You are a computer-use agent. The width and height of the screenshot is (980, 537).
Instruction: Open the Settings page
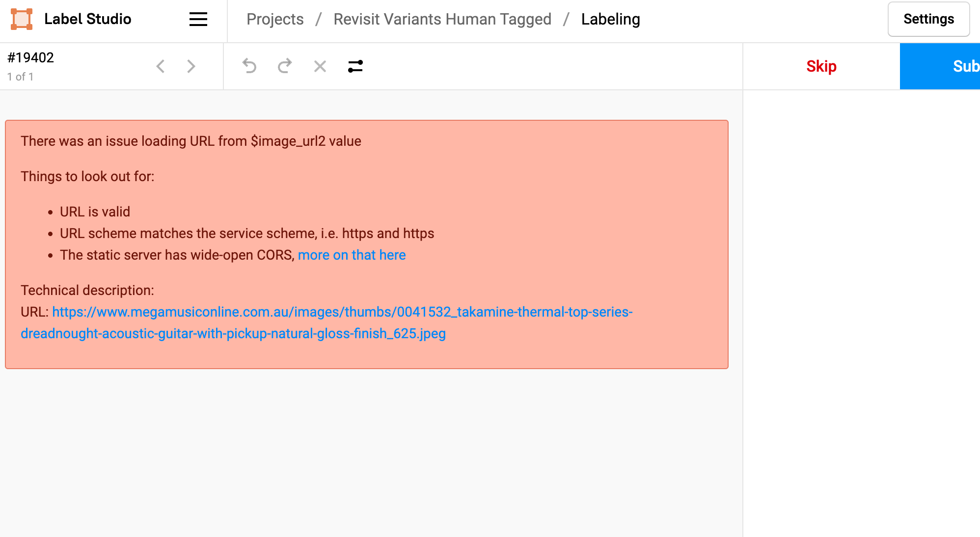[928, 19]
